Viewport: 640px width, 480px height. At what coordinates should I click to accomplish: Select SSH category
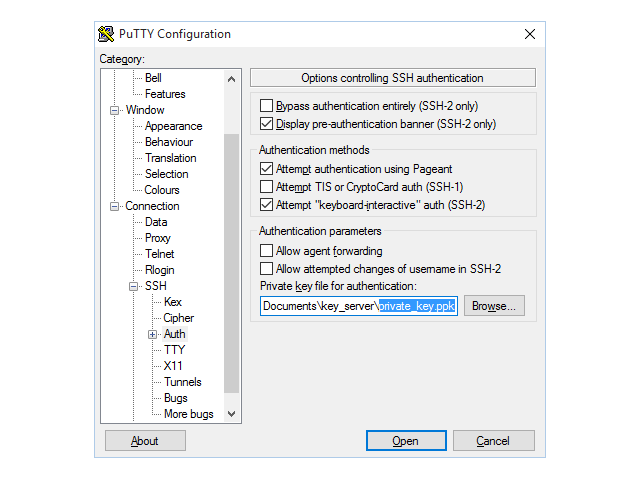(156, 286)
